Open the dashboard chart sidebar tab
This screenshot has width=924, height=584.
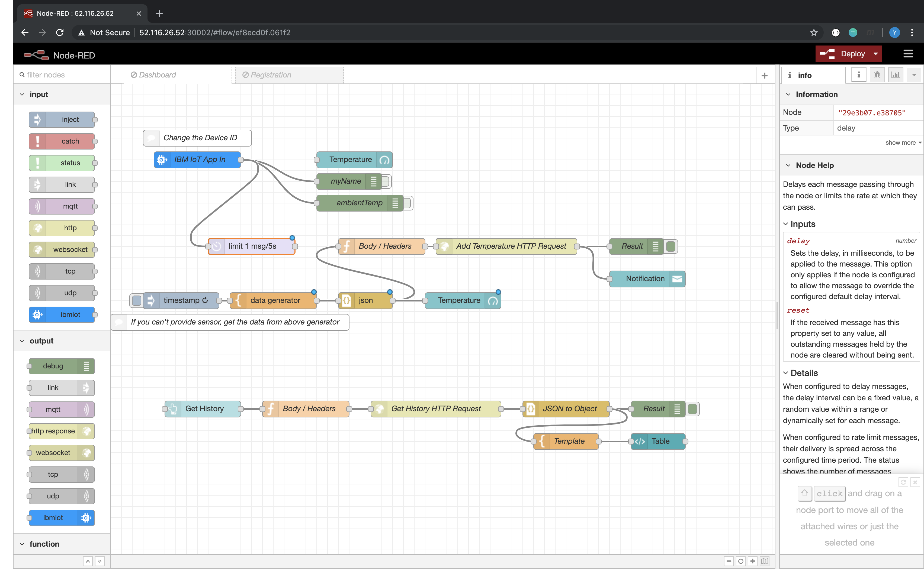[x=895, y=75]
